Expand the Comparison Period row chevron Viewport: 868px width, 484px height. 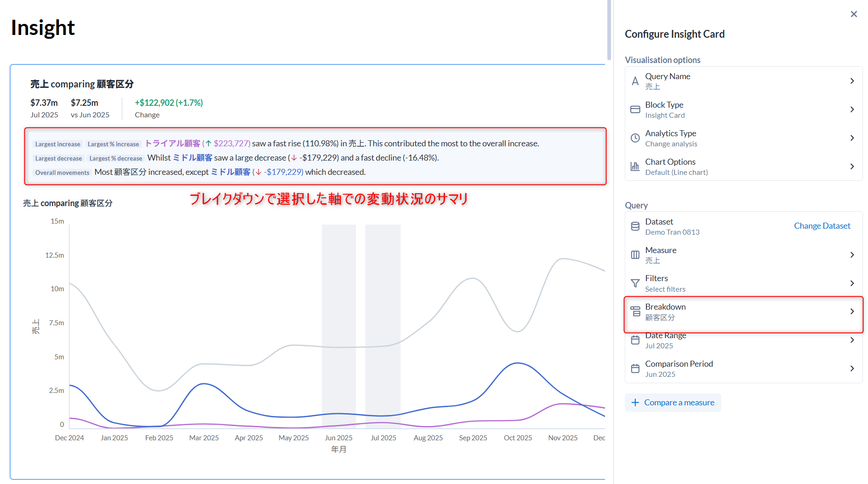(x=852, y=369)
